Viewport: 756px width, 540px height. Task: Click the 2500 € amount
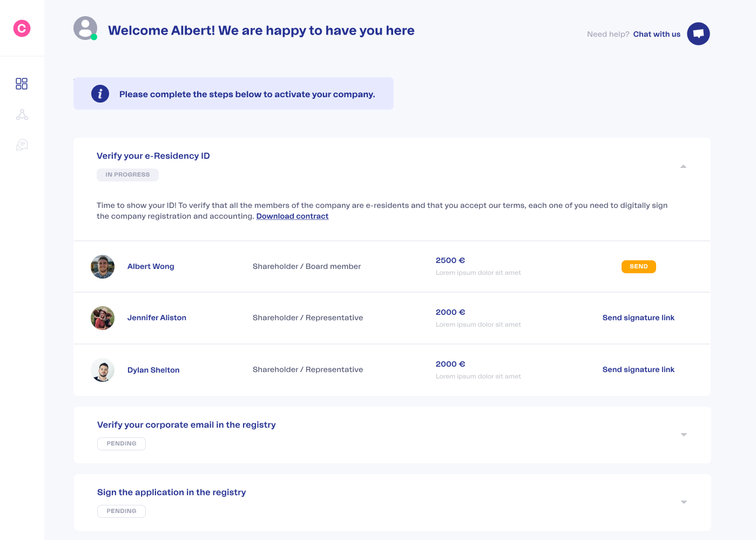click(450, 260)
